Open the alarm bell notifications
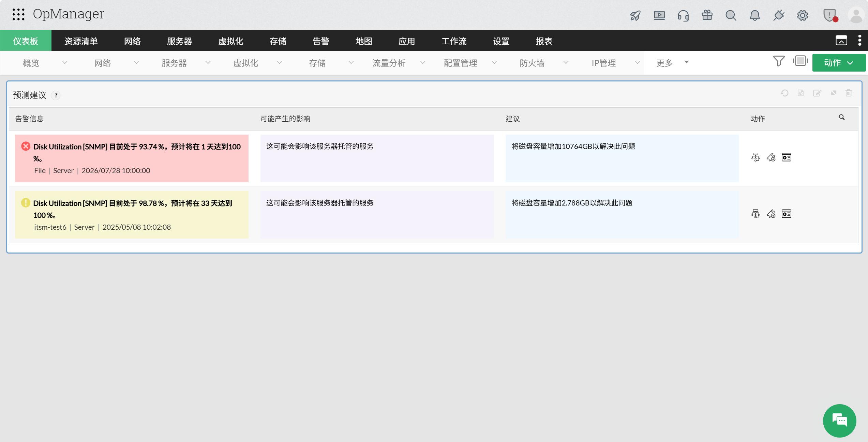The image size is (868, 442). point(755,15)
